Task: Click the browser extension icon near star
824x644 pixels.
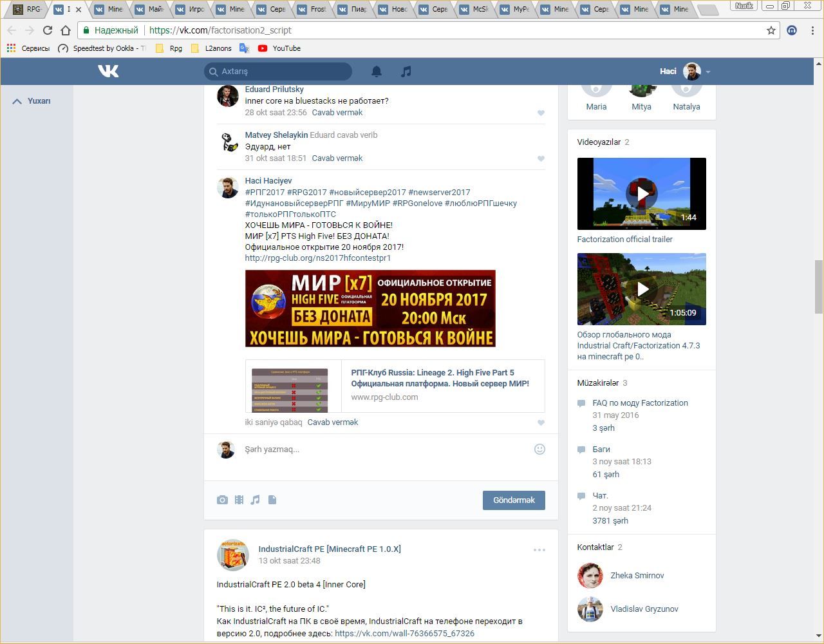Action: (792, 30)
